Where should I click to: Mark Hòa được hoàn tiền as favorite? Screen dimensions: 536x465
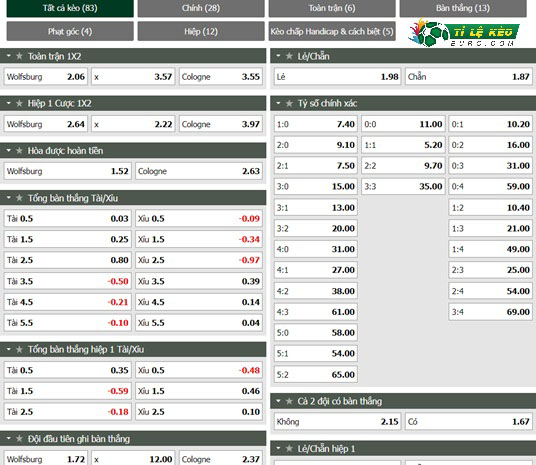[19, 150]
